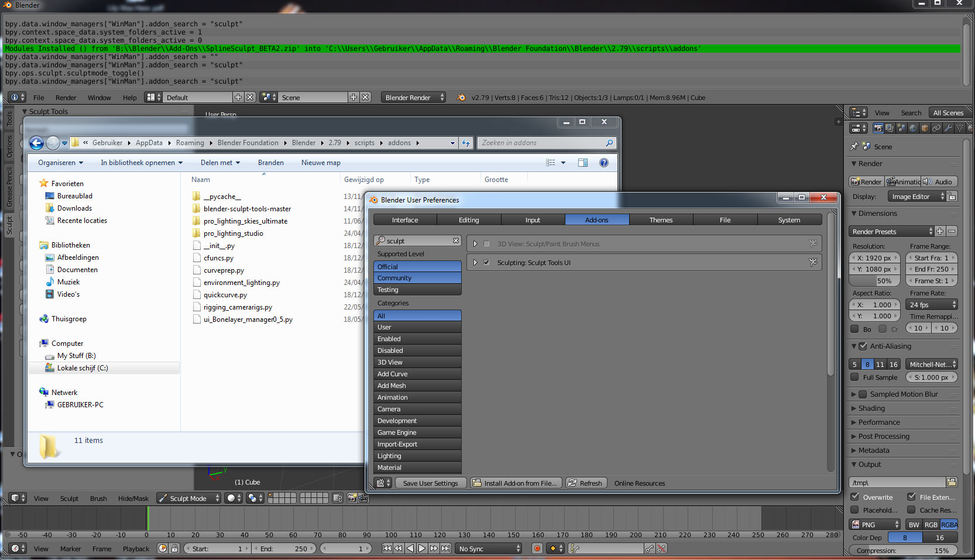Click Save User Settings button
The width and height of the screenshot is (975, 560).
431,483
